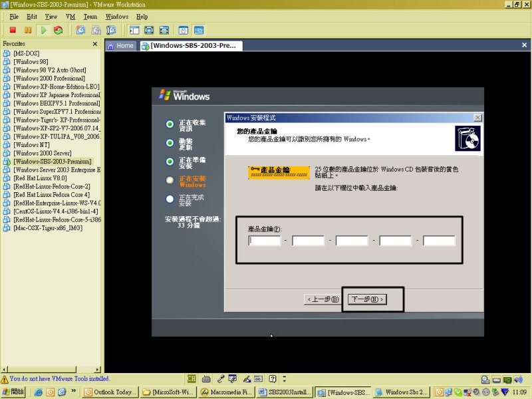Open the Windows menu
The width and height of the screenshot is (532, 399).
(117, 16)
